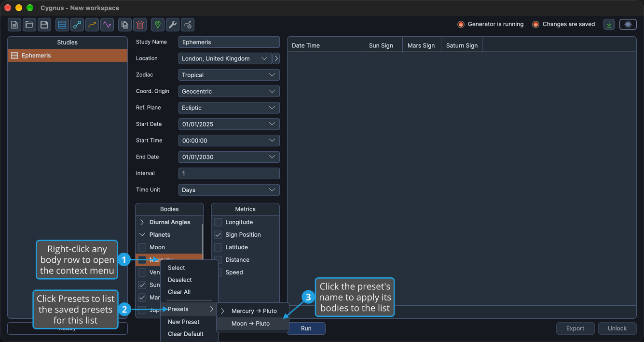This screenshot has width=644, height=342.
Task: Click the Speed metric label
Action: coord(234,272)
